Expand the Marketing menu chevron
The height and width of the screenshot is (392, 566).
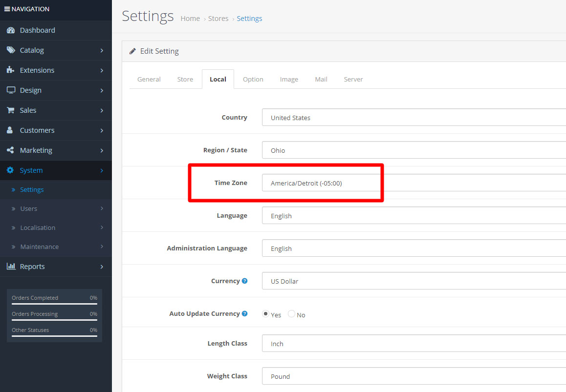(x=102, y=150)
